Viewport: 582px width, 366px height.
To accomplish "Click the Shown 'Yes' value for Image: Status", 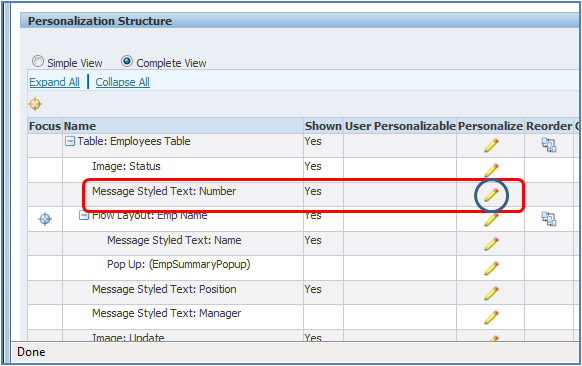I will tap(313, 166).
